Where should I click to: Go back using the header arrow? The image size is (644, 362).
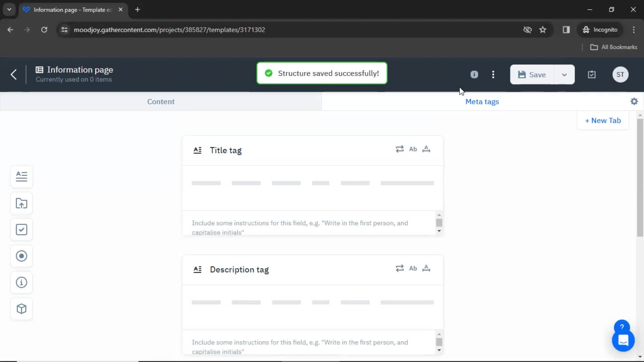(x=13, y=74)
